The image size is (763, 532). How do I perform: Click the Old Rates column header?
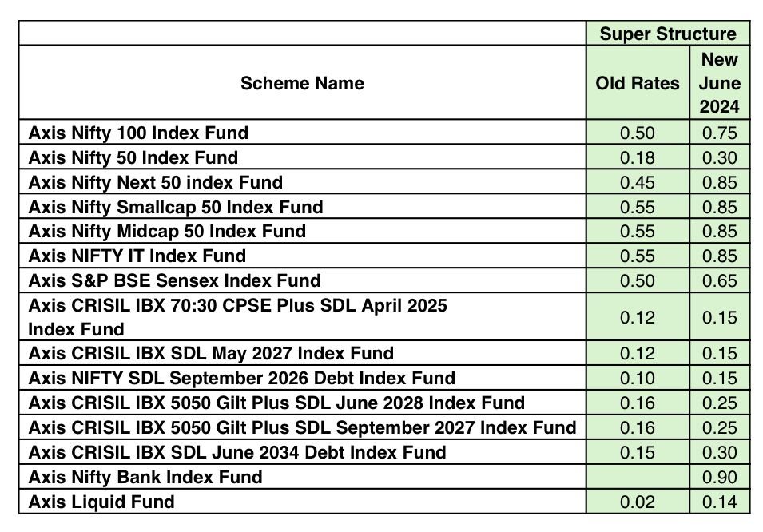[x=638, y=83]
